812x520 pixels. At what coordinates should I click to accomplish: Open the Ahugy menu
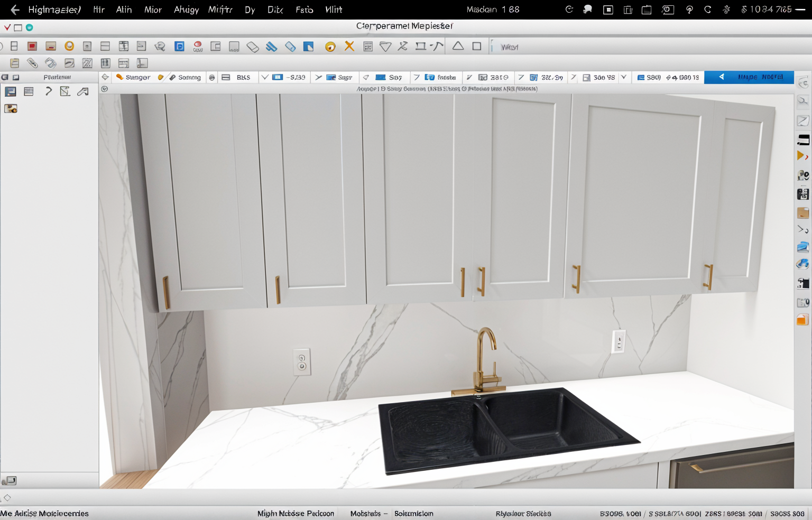(x=186, y=10)
